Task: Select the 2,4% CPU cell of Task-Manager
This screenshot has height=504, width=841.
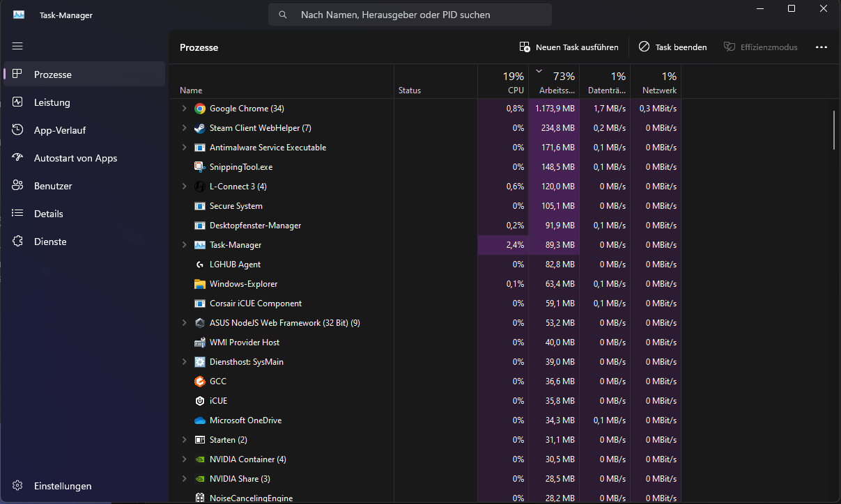Action: coord(503,245)
